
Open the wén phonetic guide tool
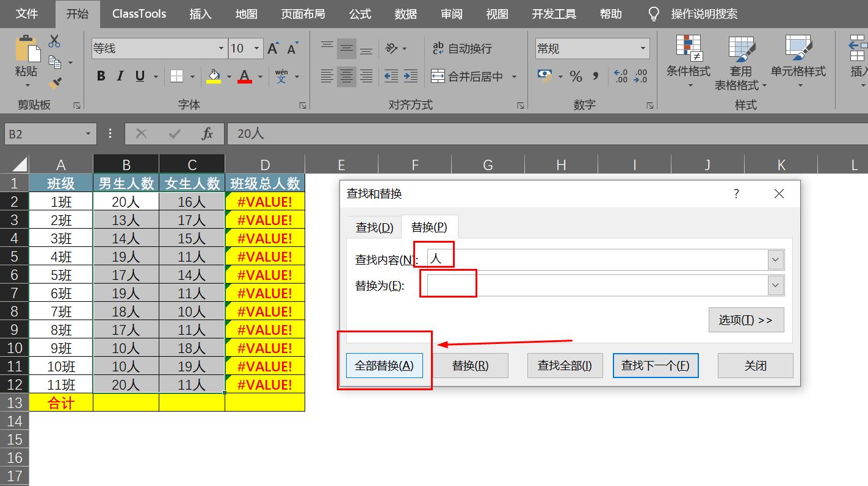coord(281,76)
